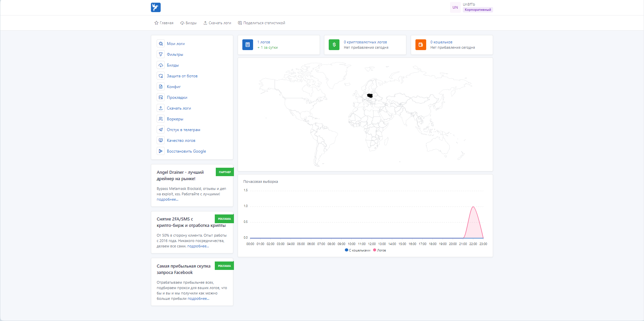Click the orange wallet icon

420,45
